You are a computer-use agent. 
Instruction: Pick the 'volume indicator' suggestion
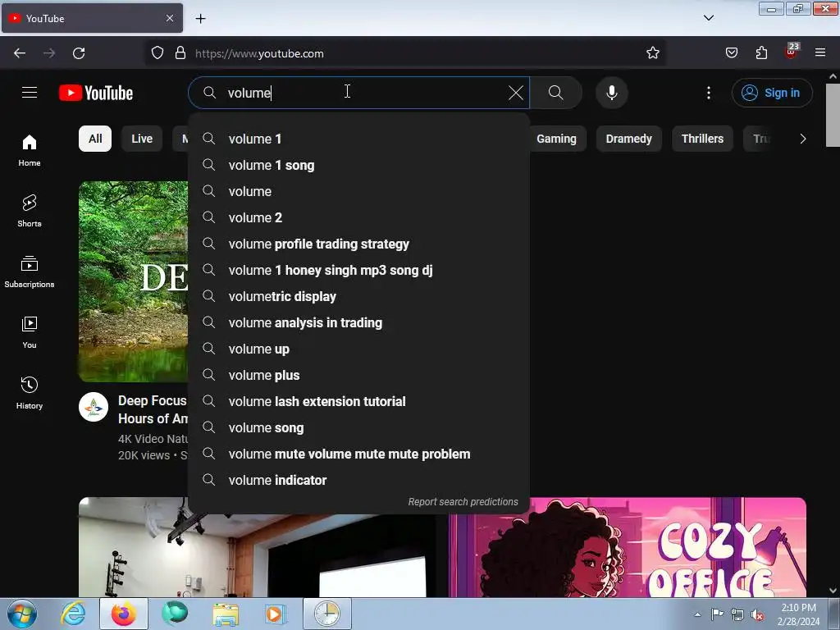(359, 480)
